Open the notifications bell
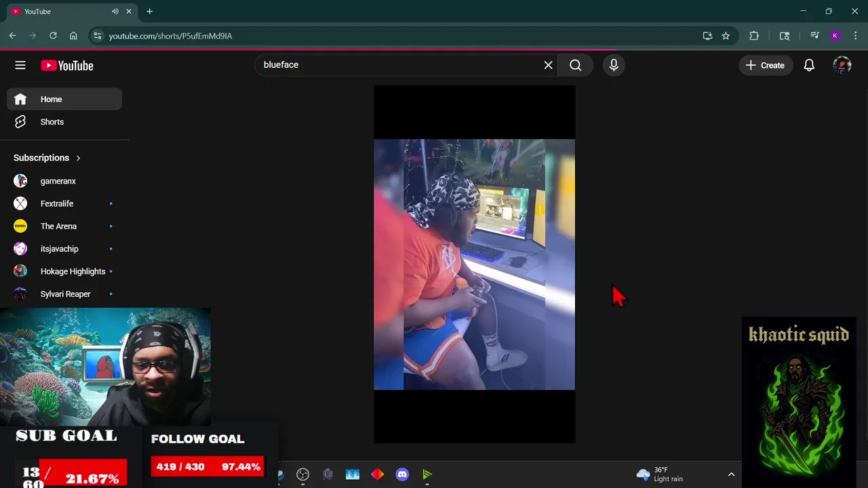Viewport: 868px width, 488px height. tap(809, 65)
